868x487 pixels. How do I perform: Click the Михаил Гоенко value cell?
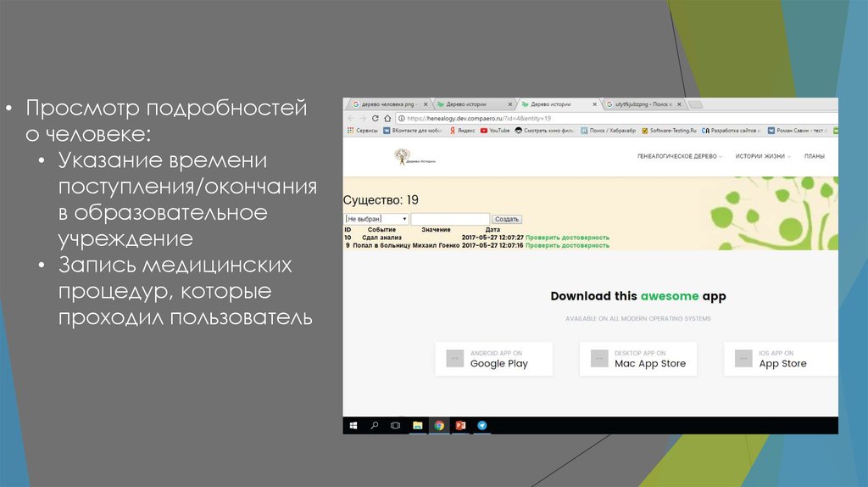(x=436, y=245)
